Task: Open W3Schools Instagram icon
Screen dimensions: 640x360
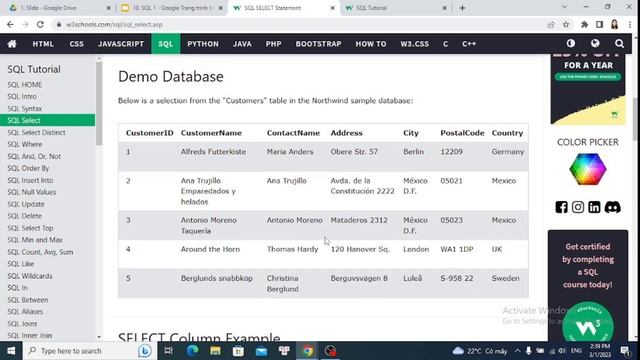Action: [x=578, y=207]
